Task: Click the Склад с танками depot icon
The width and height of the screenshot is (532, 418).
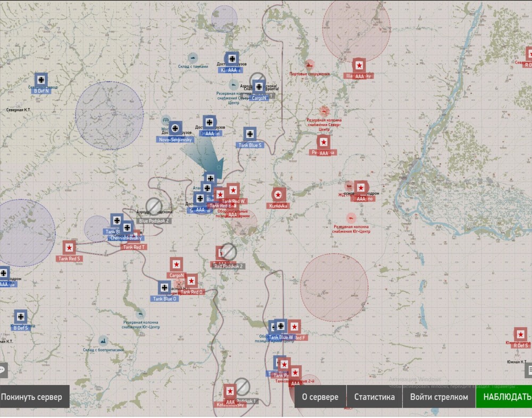Action: [193, 58]
